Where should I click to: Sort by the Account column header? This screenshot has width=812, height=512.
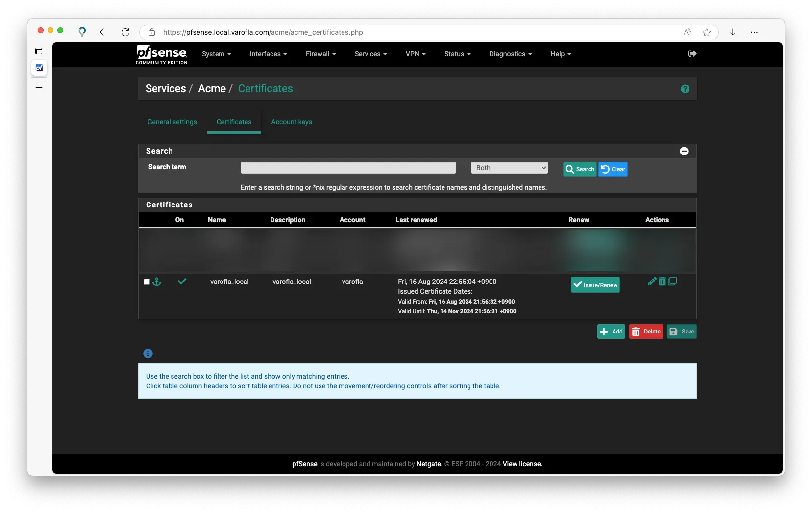point(352,220)
